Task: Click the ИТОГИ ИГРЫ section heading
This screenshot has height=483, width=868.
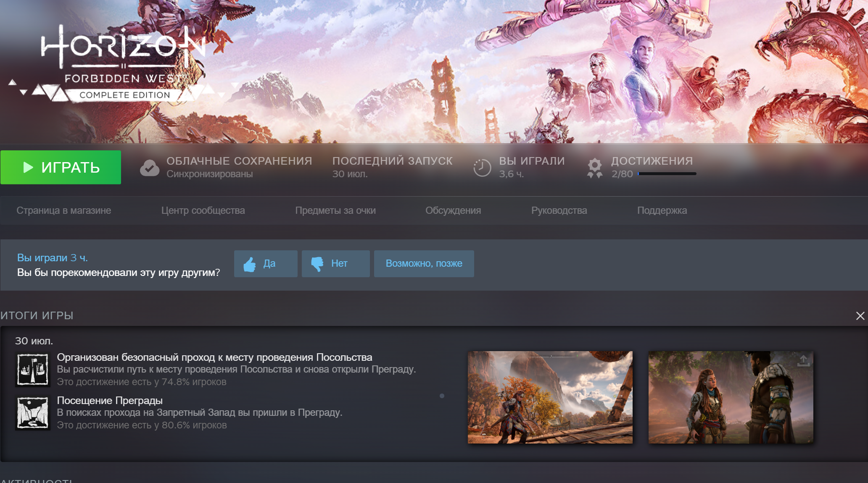Action: click(37, 315)
